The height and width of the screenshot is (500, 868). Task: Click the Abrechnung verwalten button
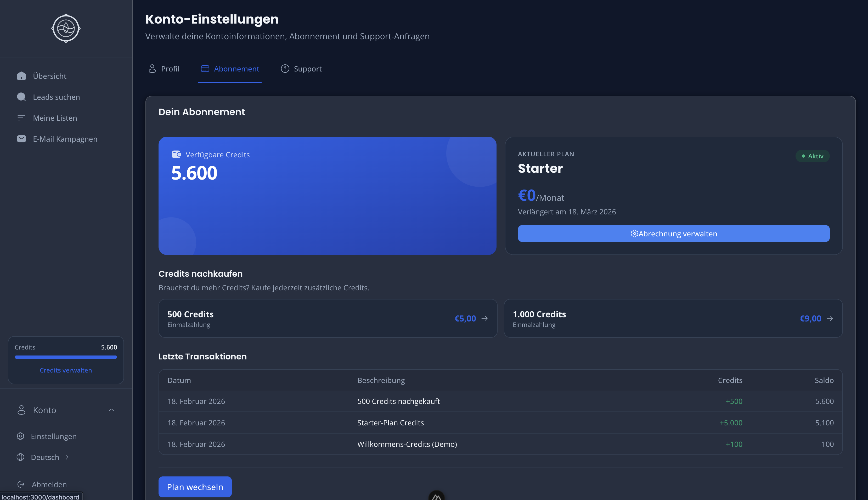(x=673, y=234)
